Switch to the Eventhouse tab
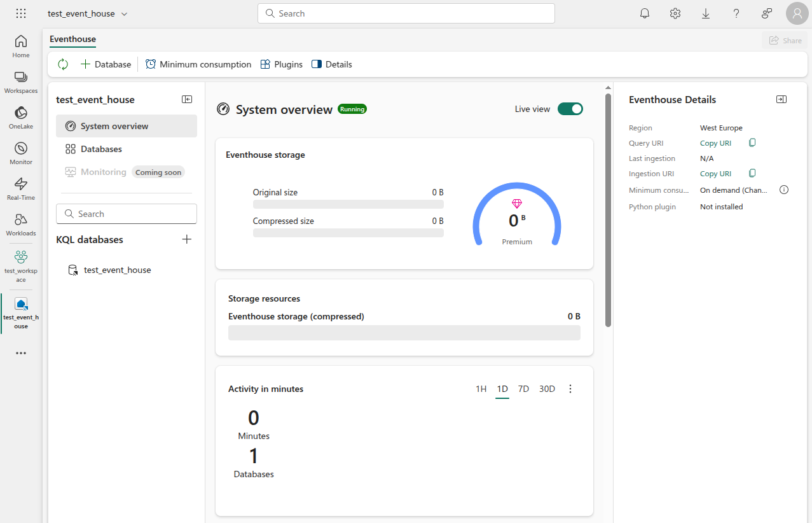Viewport: 812px width, 523px height. coord(72,39)
